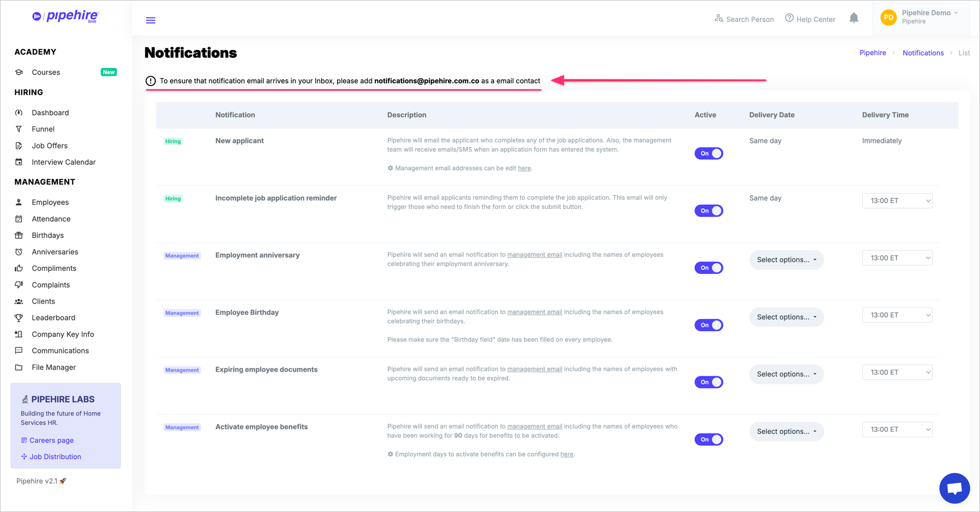The height and width of the screenshot is (512, 980).
Task: Click the Interview Calendar icon
Action: (x=19, y=162)
